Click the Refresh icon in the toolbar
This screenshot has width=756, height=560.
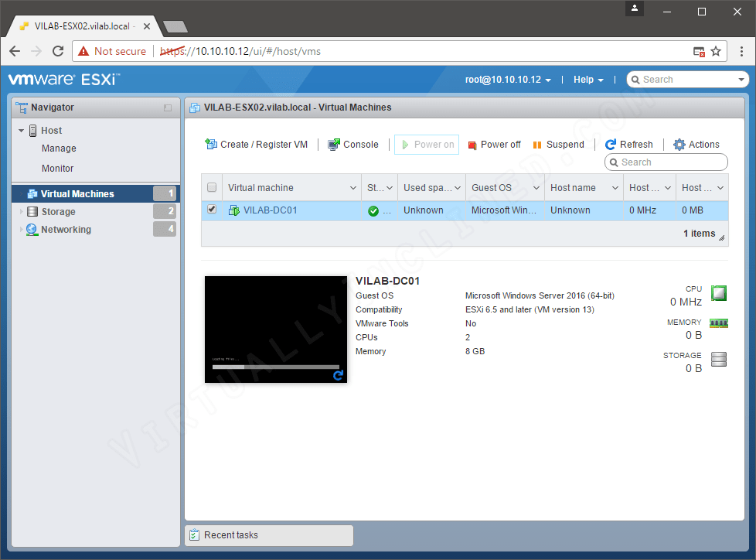pyautogui.click(x=610, y=144)
